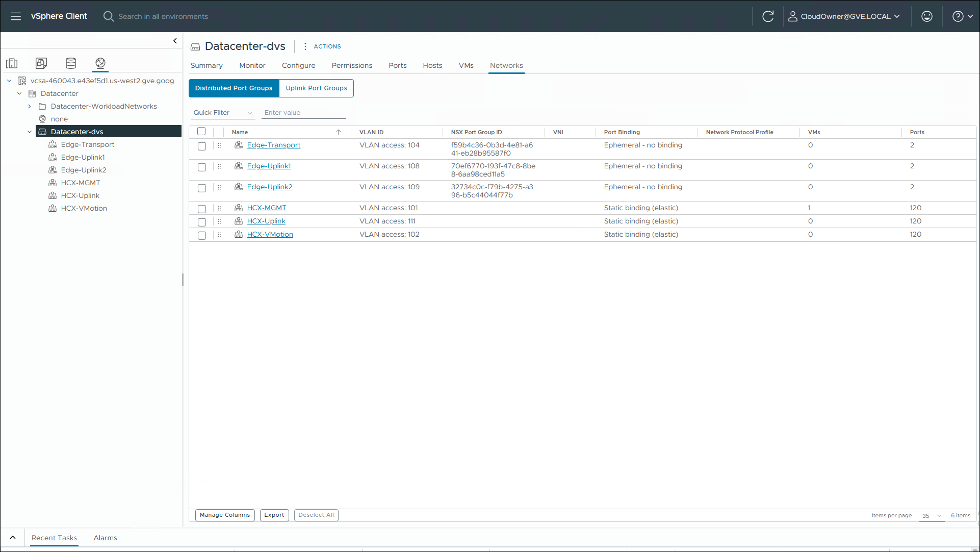Screen dimensions: 980x552
Task: Click Edge-Uplink2 port group icon in tree
Action: coord(53,170)
